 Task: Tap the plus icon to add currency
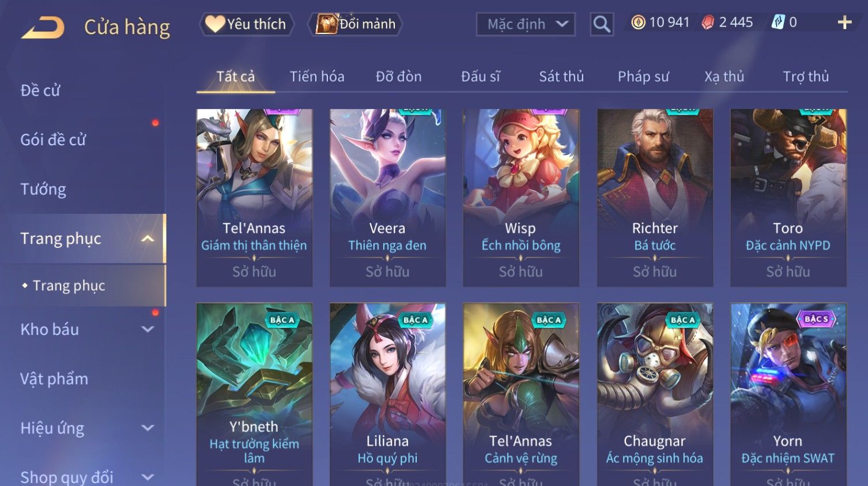844,22
